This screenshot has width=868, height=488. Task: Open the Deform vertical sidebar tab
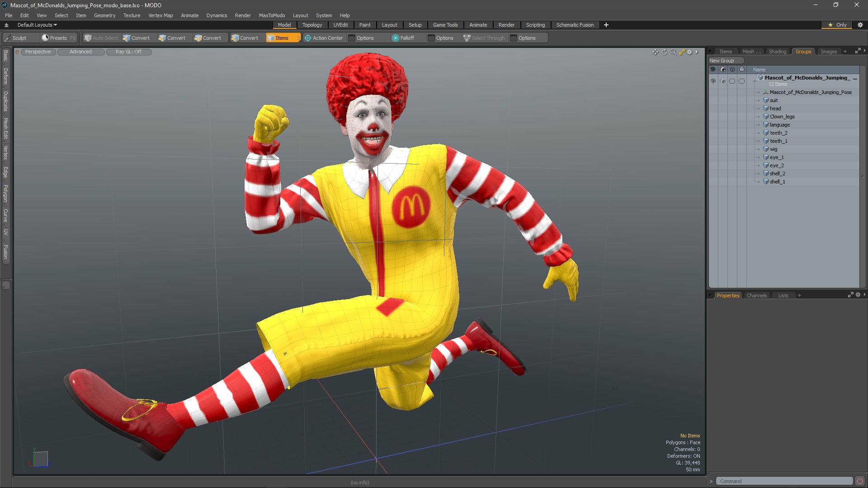5,76
